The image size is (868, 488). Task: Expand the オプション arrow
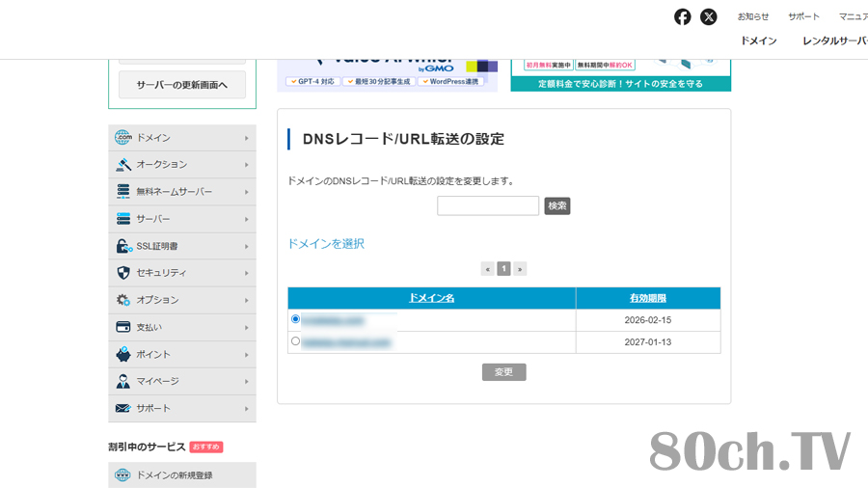246,301
